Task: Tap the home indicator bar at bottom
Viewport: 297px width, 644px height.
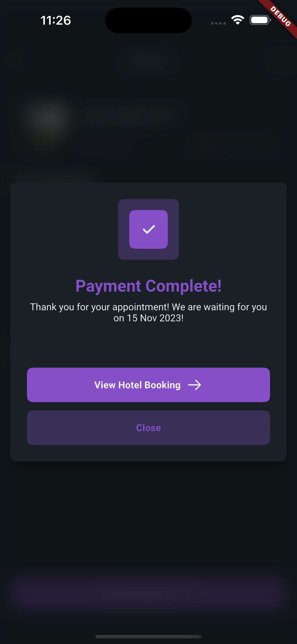Action: click(x=148, y=636)
